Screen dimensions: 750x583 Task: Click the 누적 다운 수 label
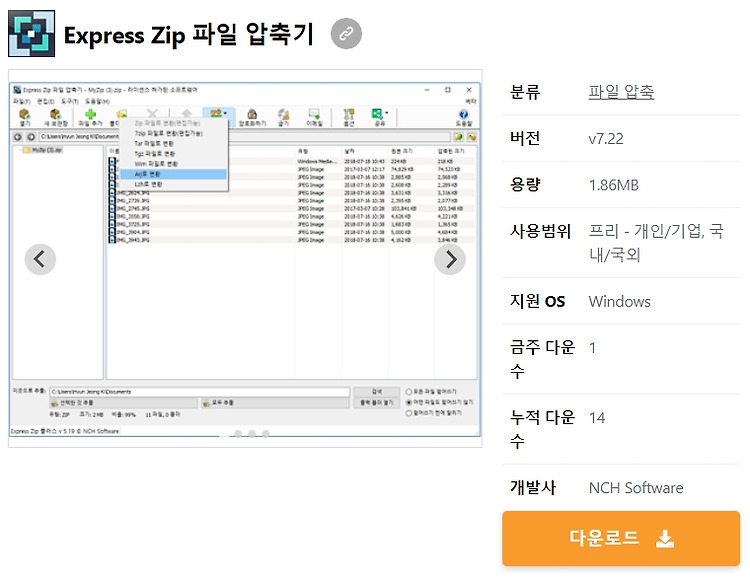pyautogui.click(x=542, y=429)
